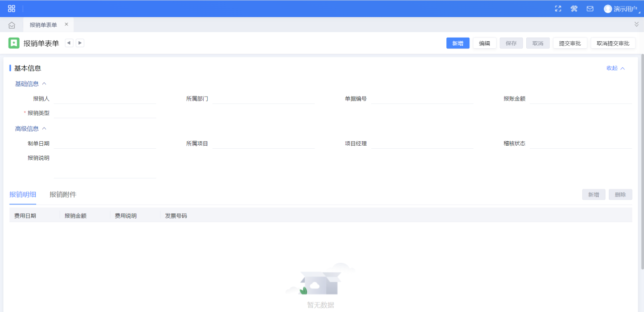Open the 演示用户 account menu

(x=622, y=9)
